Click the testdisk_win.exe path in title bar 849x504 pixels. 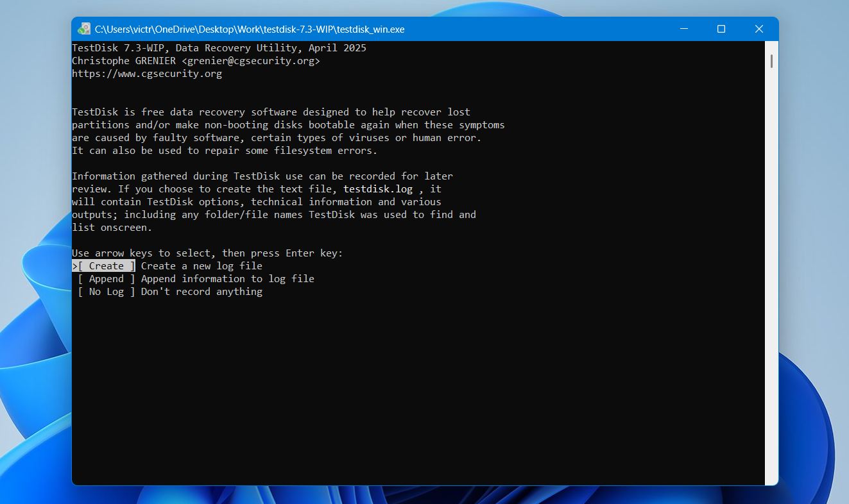pos(250,29)
